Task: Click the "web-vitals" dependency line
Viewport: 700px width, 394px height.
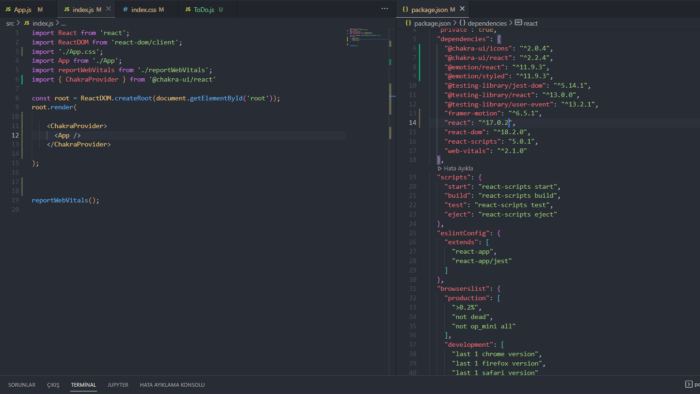Action: pyautogui.click(x=486, y=151)
